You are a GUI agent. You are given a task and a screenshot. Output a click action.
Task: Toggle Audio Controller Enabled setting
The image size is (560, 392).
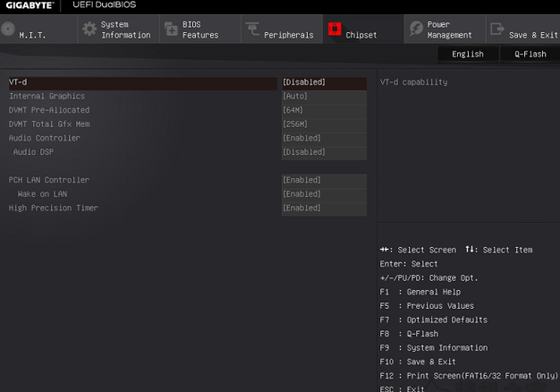tap(324, 138)
